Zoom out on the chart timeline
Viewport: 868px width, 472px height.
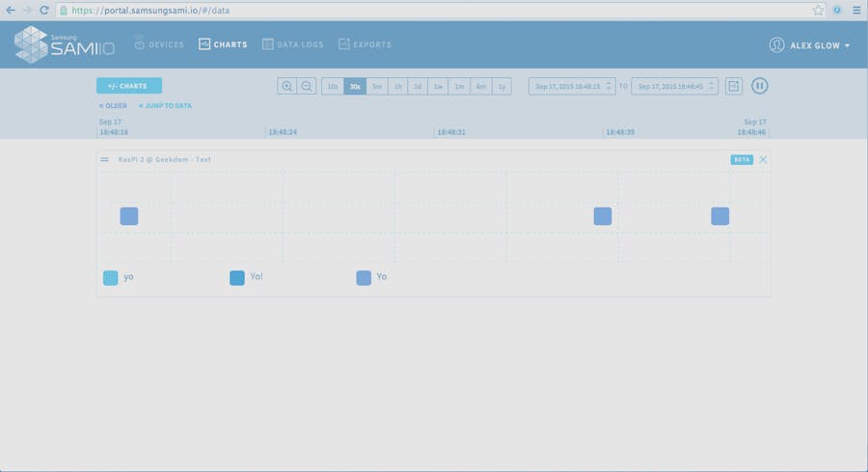coord(306,86)
